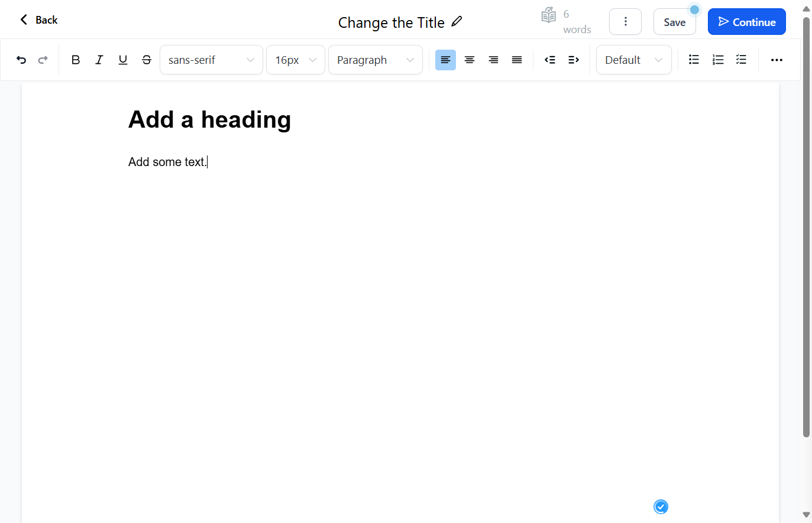Screen dimensions: 812x523
Task: Click the vertical scrollbar thumb
Action: pos(806,227)
